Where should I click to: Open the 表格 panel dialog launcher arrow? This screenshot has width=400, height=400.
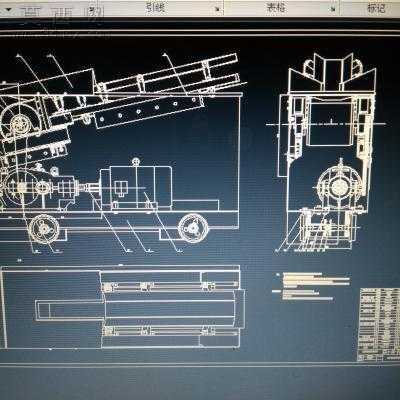[333, 9]
